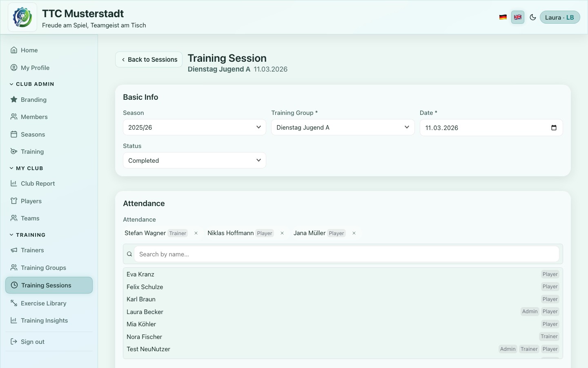Click the Training Insights chart icon
The width and height of the screenshot is (588, 368).
tap(14, 320)
